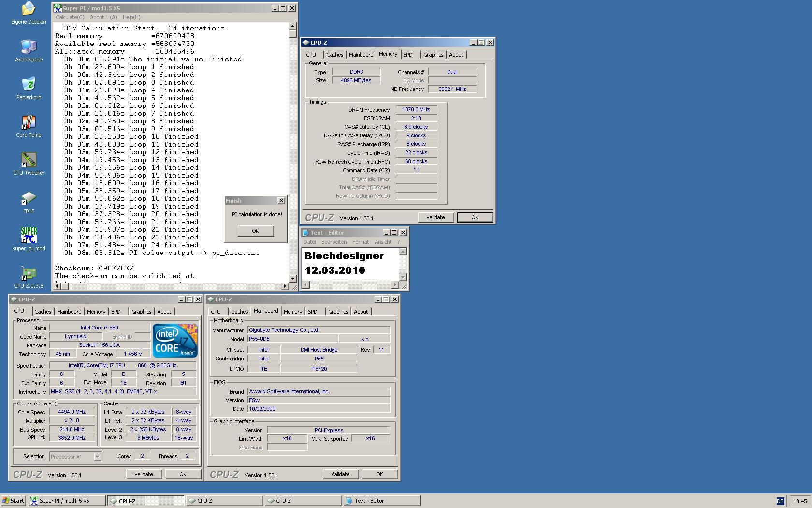Viewport: 812px width, 508px height.
Task: Open the Start menu
Action: coord(13,501)
